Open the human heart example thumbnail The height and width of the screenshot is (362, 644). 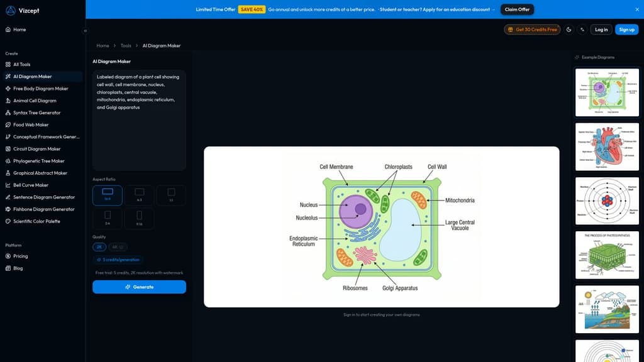click(x=607, y=146)
